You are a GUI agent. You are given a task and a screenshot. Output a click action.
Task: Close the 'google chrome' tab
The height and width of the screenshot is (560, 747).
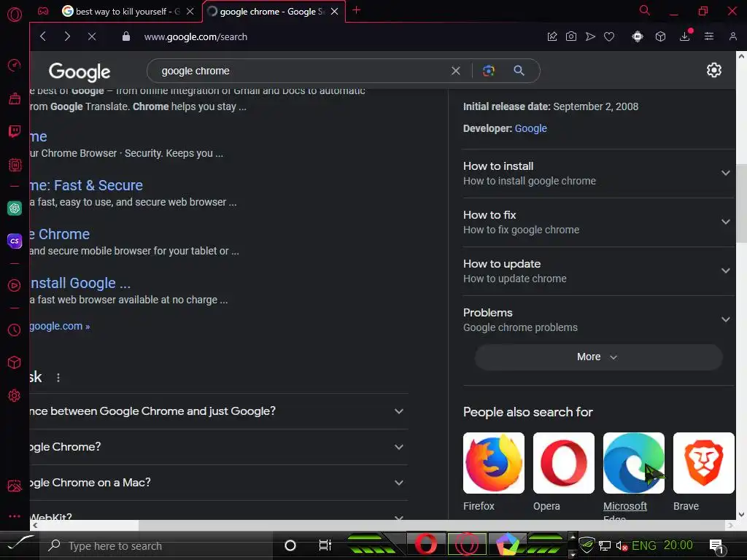334,12
